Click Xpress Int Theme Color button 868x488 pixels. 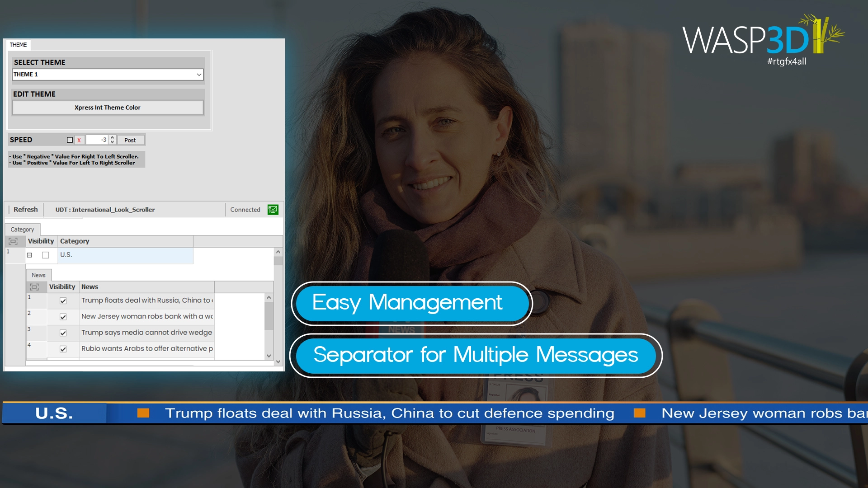point(108,108)
